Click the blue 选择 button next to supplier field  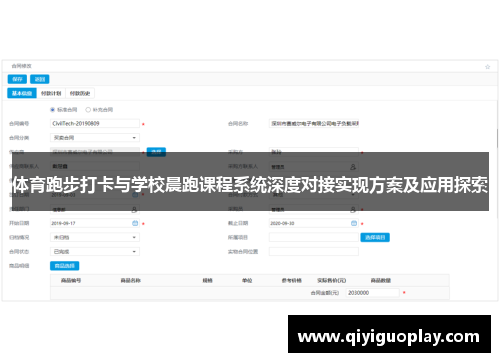(156, 152)
